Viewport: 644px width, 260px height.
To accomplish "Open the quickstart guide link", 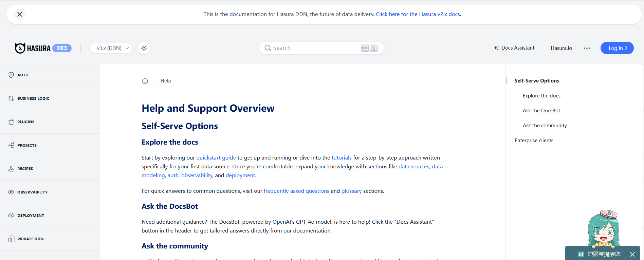I will 216,158.
